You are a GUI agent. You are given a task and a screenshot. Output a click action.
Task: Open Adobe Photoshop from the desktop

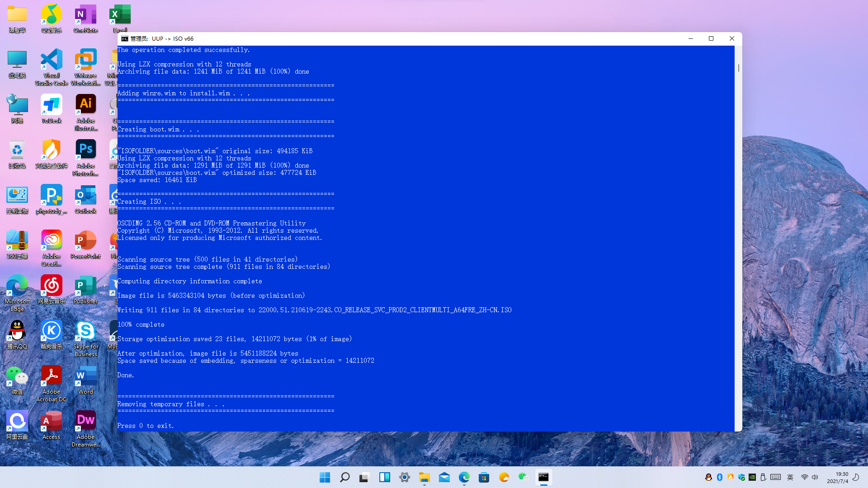(x=85, y=149)
